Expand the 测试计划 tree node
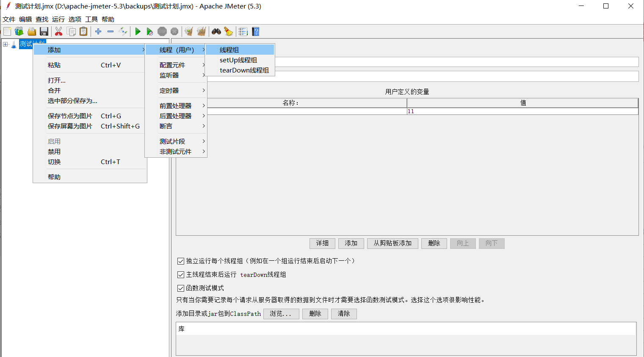Image resolution: width=644 pixels, height=357 pixels. pyautogui.click(x=6, y=44)
